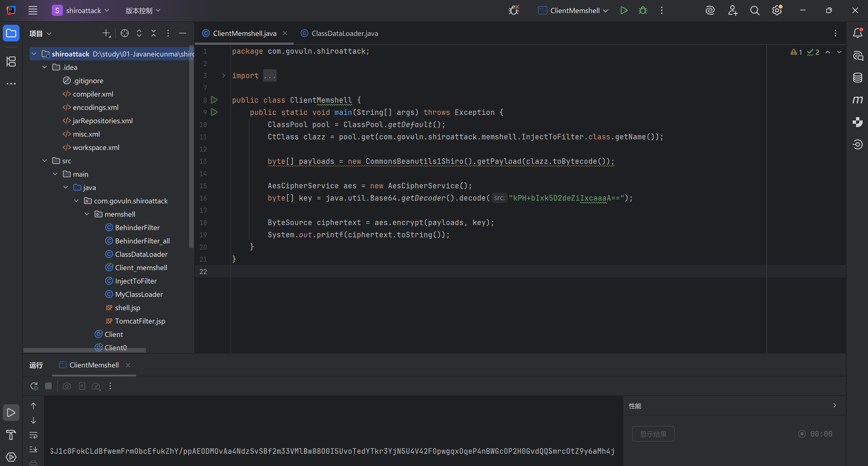Expand the folded import statements
Viewport: 868px width, 466px height.
(223, 75)
